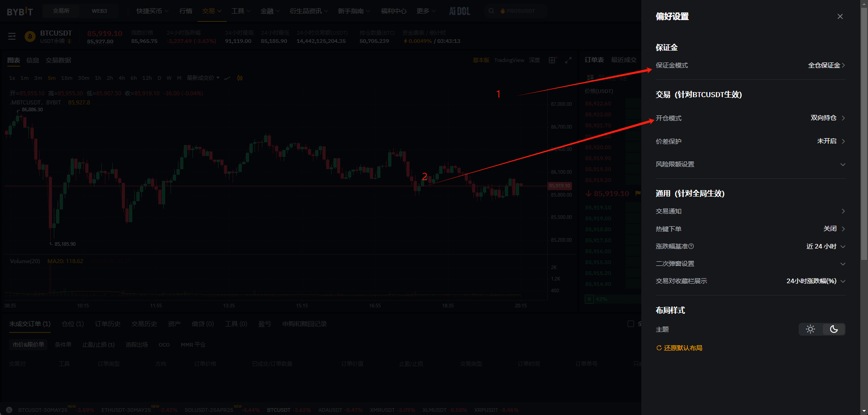868x415 pixels.
Task: Click the search magnifier icon
Action: 491,11
